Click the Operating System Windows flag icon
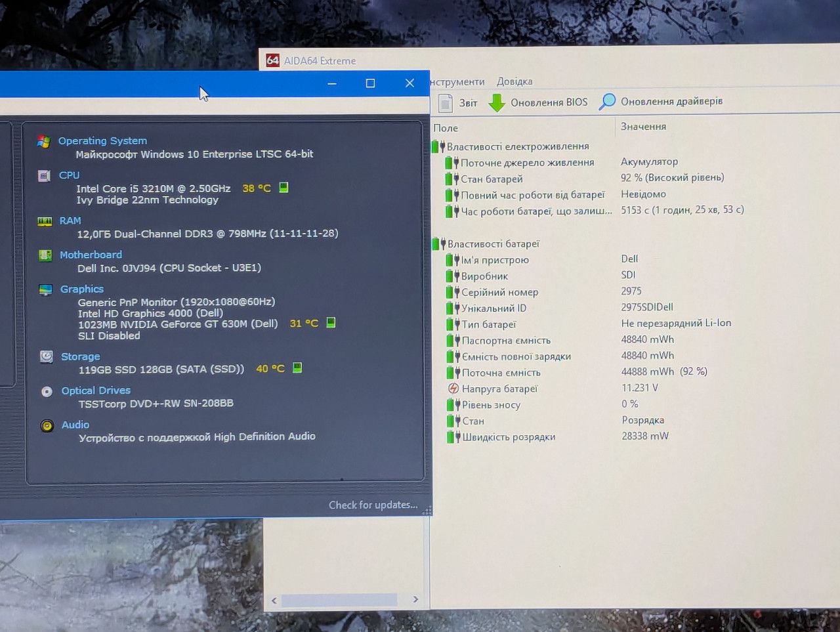This screenshot has width=840, height=632. click(44, 141)
